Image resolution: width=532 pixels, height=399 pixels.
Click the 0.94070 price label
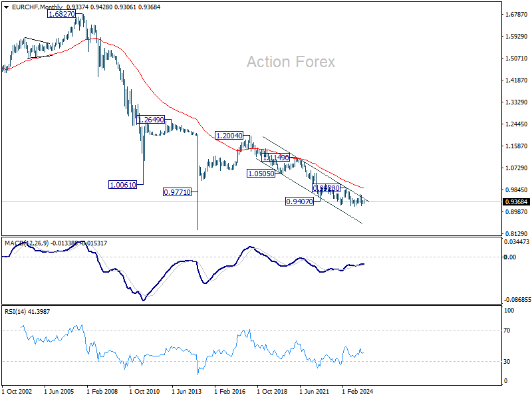pyautogui.click(x=299, y=201)
